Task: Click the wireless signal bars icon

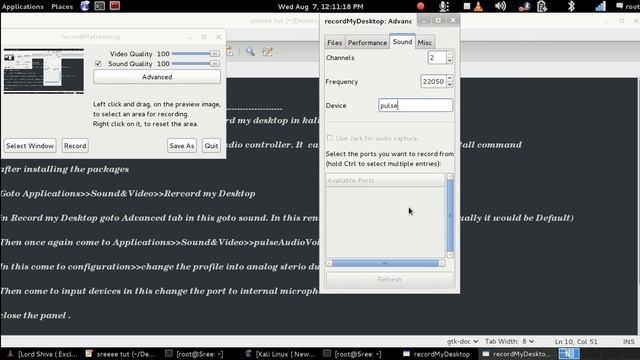Action: tap(600, 6)
